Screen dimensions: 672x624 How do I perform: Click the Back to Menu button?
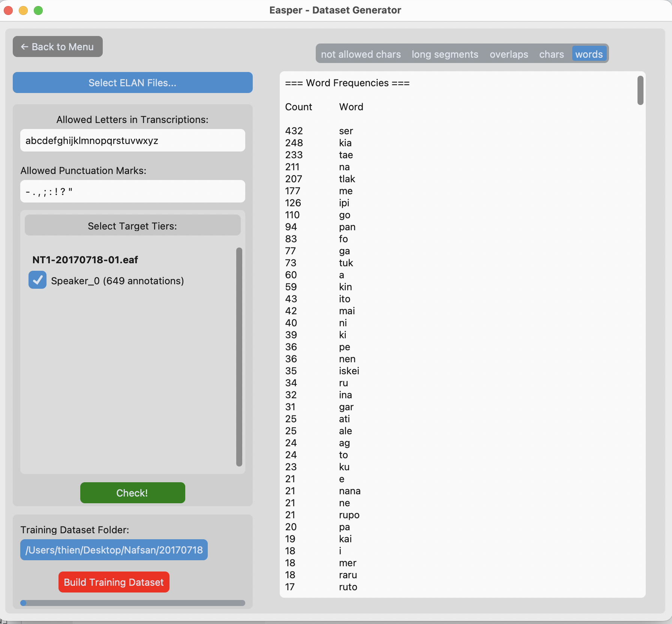[x=57, y=46]
